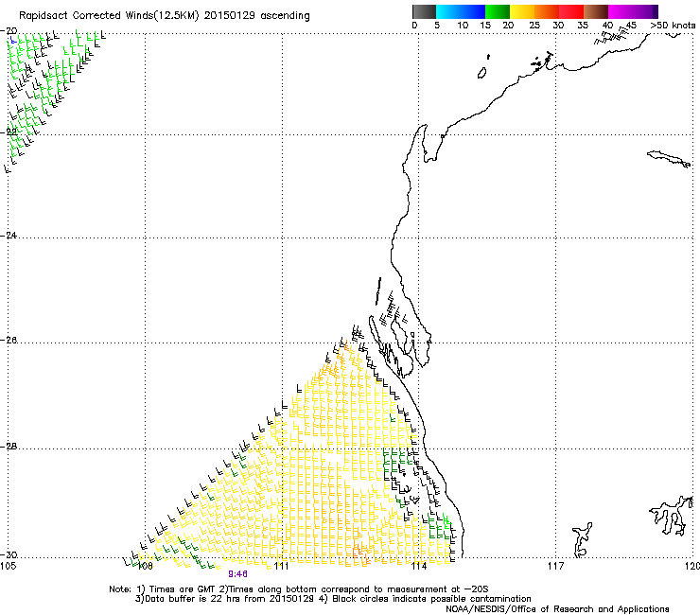Click the legend scale label '25'

(534, 26)
